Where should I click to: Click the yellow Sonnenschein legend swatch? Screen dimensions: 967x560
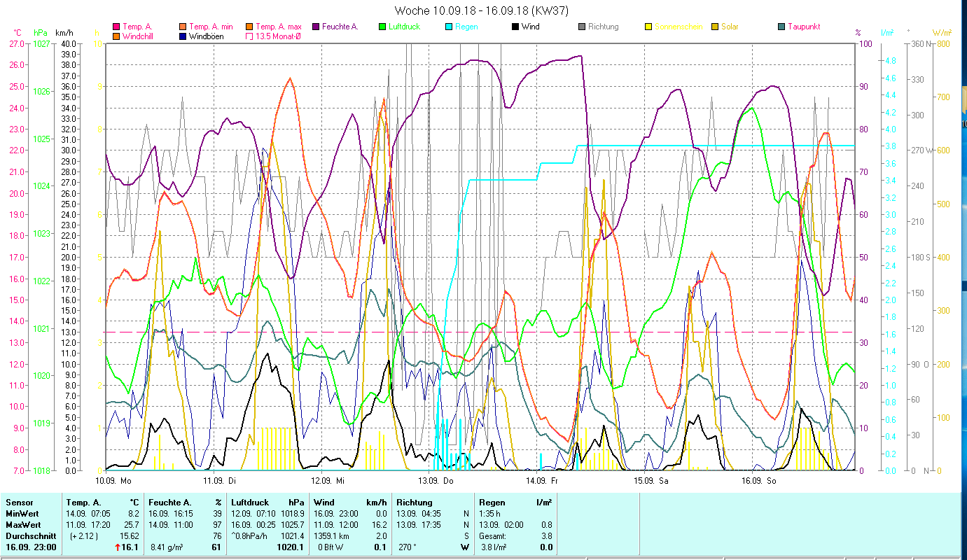(x=648, y=27)
